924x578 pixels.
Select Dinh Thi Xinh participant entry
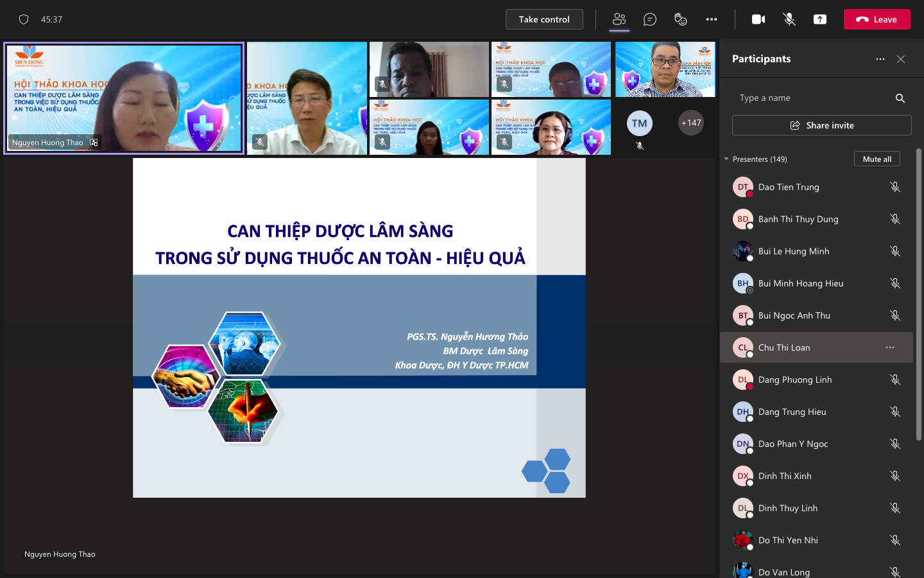click(x=785, y=476)
